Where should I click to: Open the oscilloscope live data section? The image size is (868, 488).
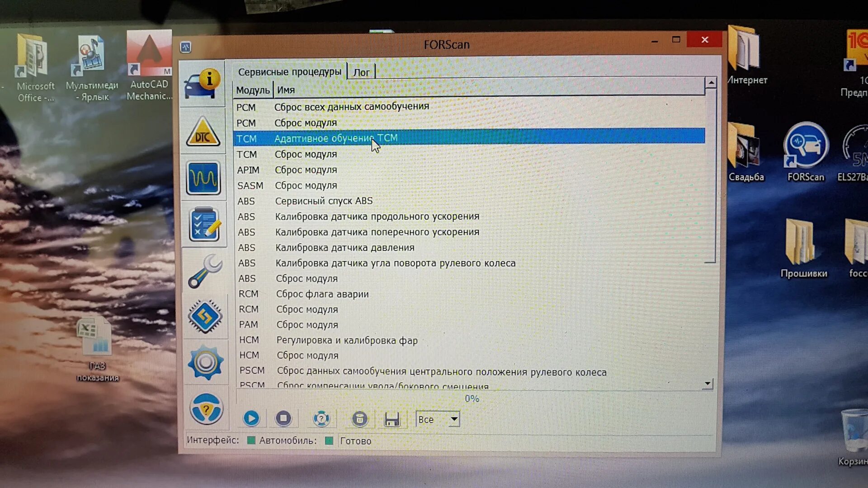[x=203, y=178]
